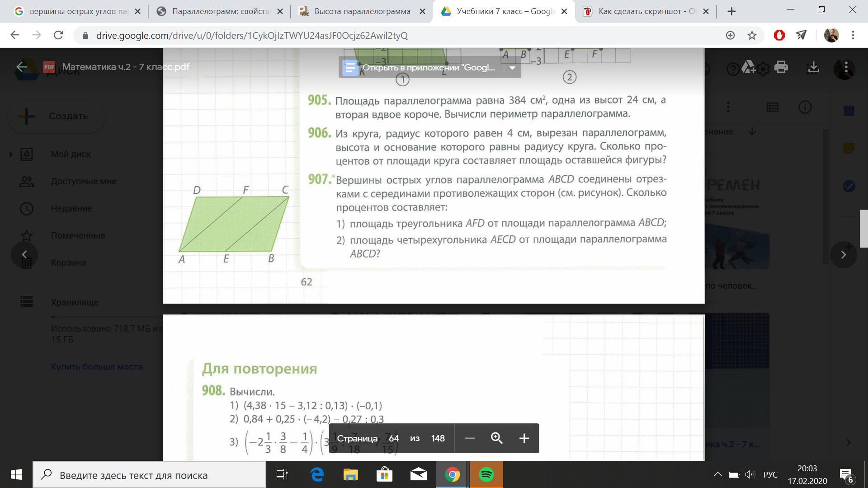Expand the My Drive tree arrow
Viewport: 868px width, 488px height.
[11, 155]
